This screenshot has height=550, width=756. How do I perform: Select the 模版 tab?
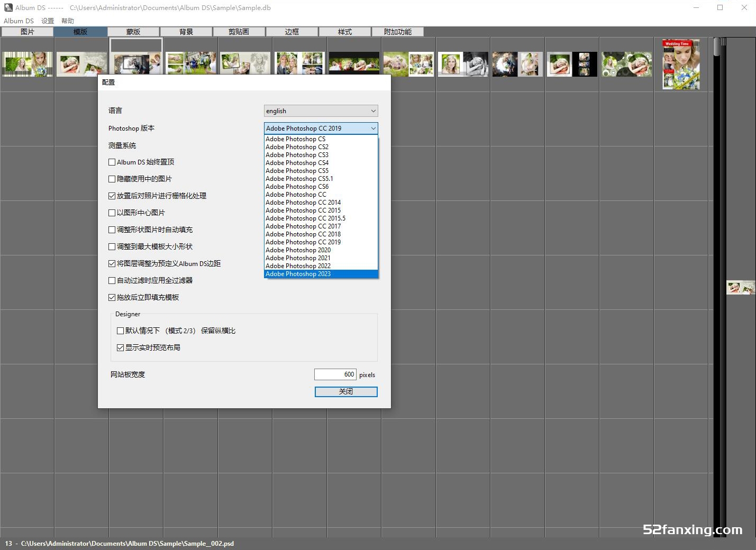point(80,32)
